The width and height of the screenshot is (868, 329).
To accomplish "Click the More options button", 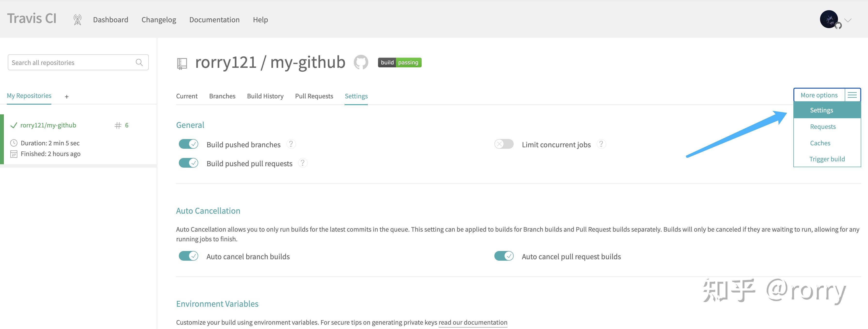I will pyautogui.click(x=819, y=95).
